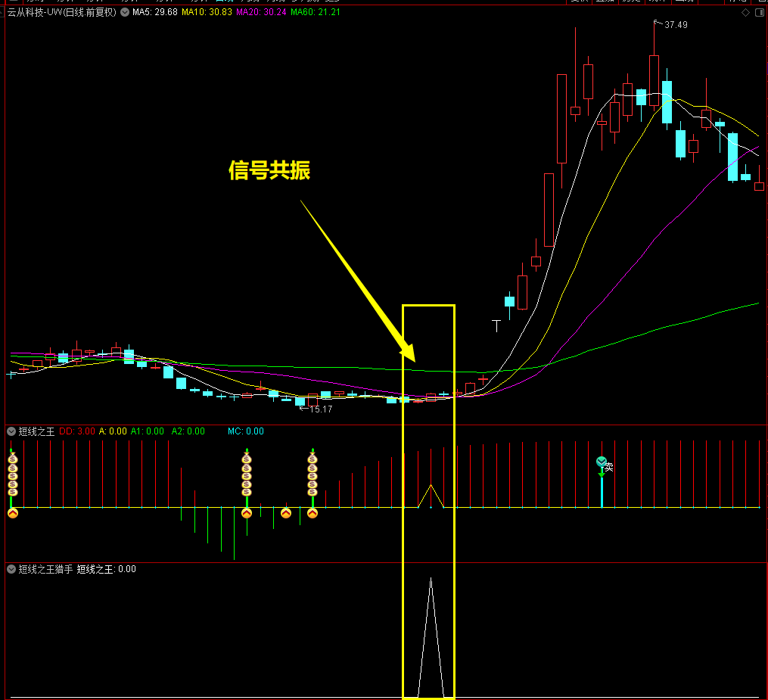This screenshot has width=768, height=700.
Task: Expand the 短线之王 indicator panel dropdown
Action: pyautogui.click(x=11, y=431)
